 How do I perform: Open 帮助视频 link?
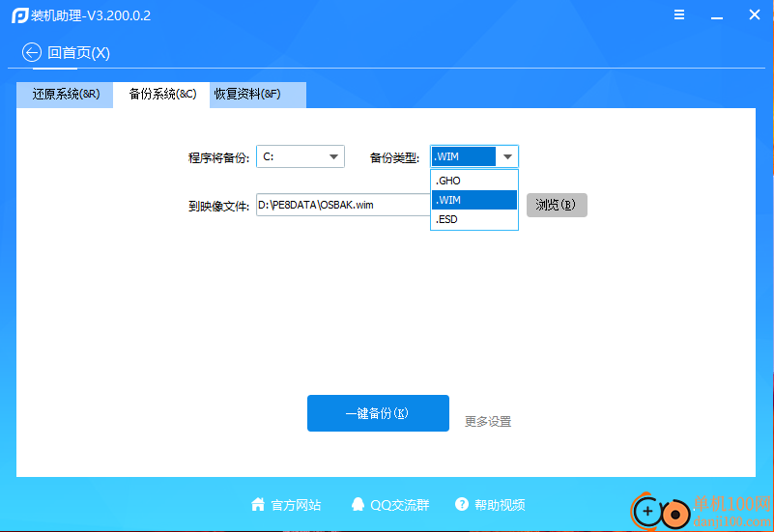click(500, 505)
